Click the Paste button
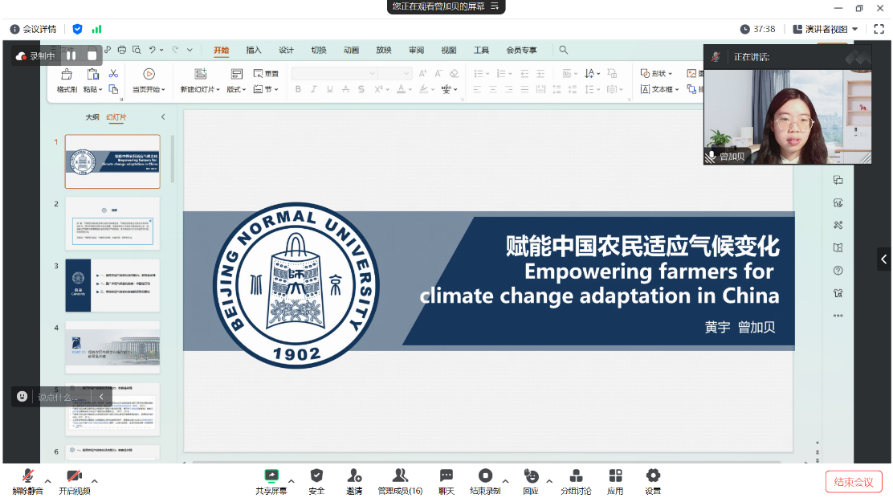The height and width of the screenshot is (502, 893). coord(92,80)
